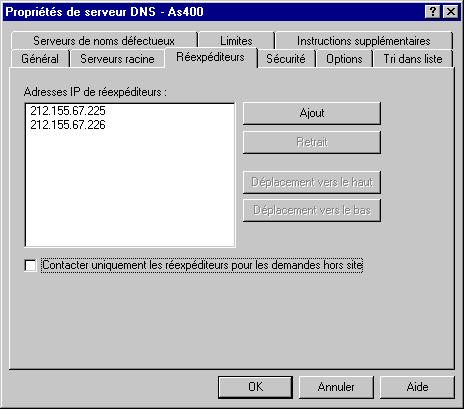Go to Serveurs de noms défectueux tab
This screenshot has width=464, height=409.
104,41
